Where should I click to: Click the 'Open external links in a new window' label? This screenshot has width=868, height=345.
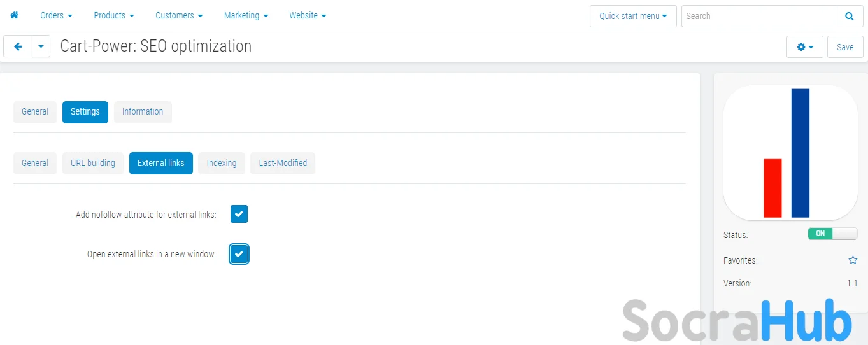tap(152, 254)
